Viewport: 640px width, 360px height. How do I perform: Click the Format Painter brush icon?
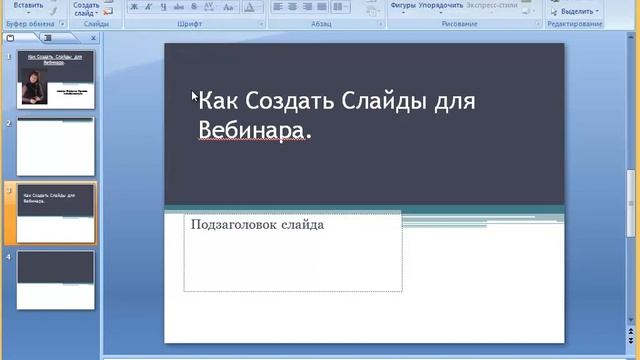[53, 11]
